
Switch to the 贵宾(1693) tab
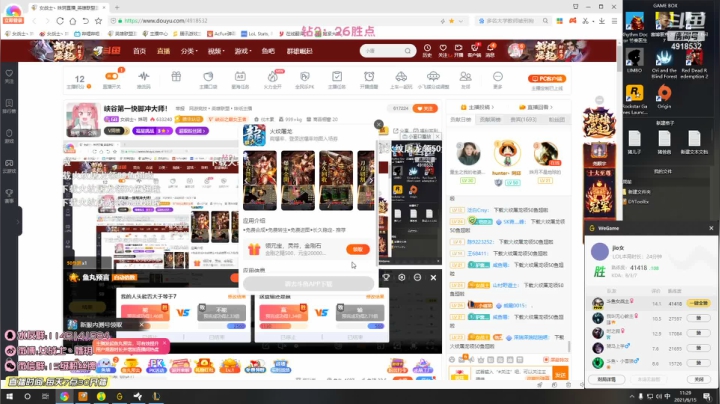point(523,119)
